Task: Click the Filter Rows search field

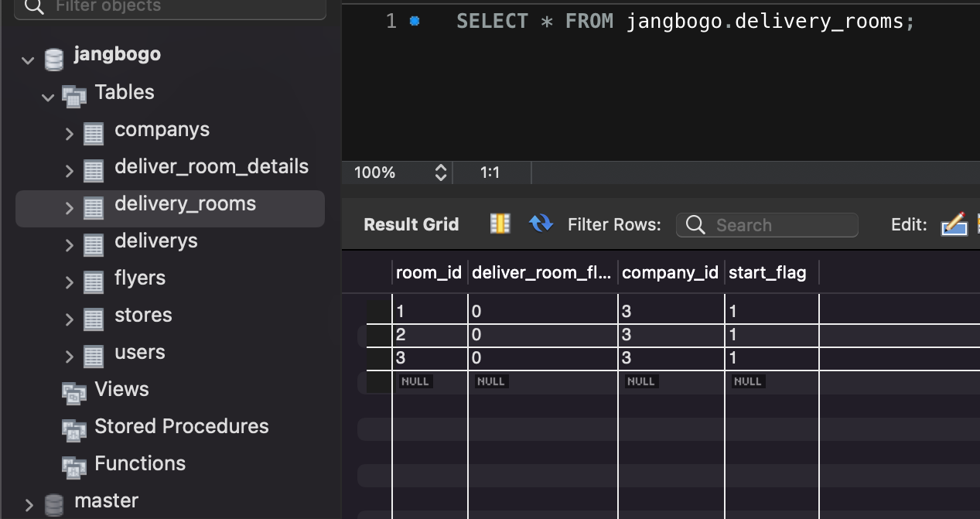Action: click(x=767, y=225)
